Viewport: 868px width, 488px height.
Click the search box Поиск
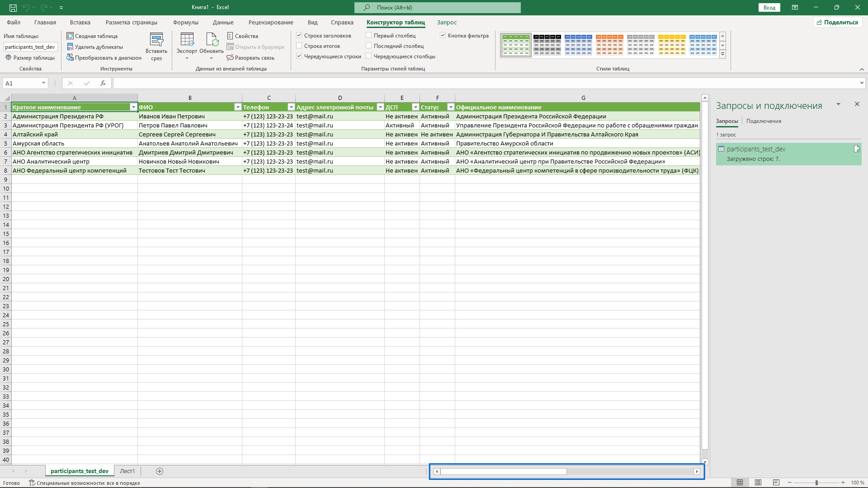click(x=438, y=8)
